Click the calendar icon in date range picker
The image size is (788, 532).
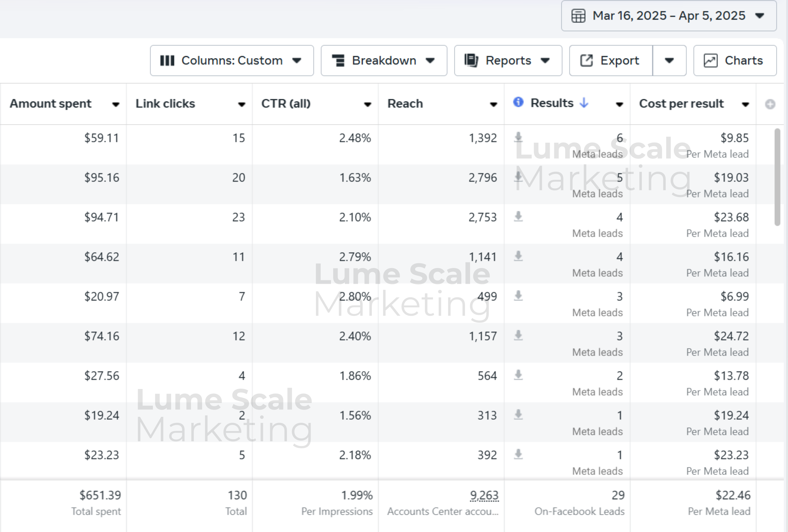578,16
